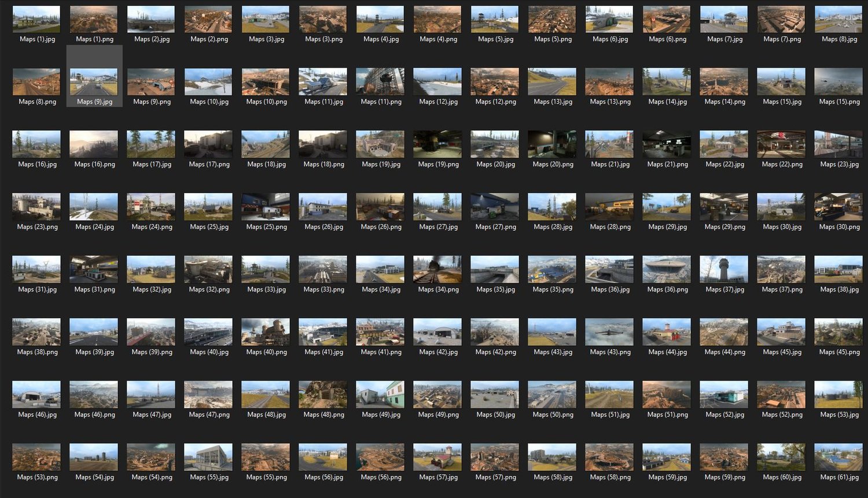The width and height of the screenshot is (868, 498).
Task: Click the Maps (3).jpg thumbnail
Action: (x=266, y=19)
